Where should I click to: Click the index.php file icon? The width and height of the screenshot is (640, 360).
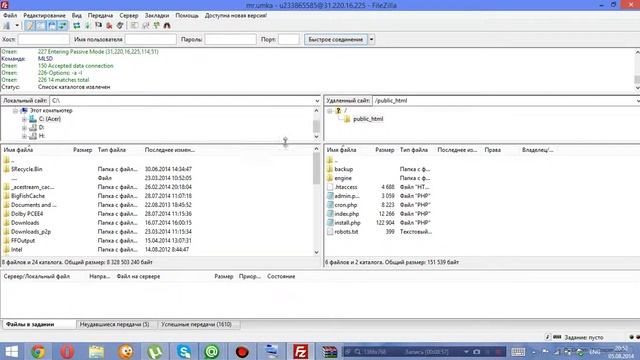[330, 214]
